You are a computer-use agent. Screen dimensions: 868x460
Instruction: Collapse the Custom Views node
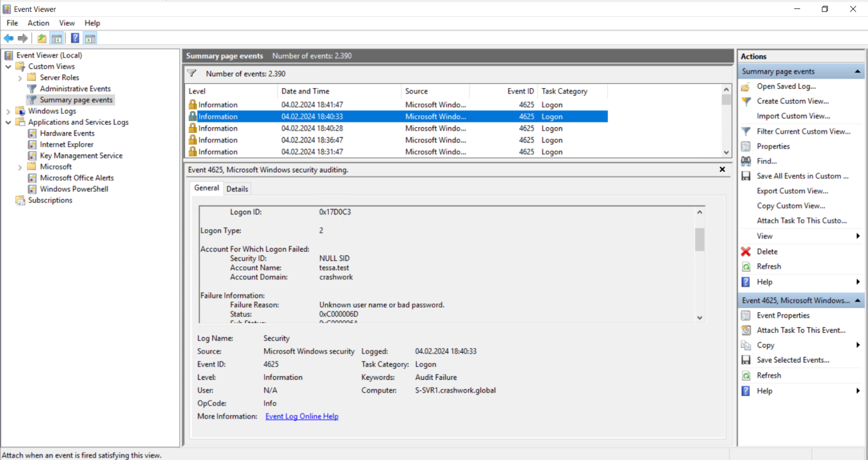pyautogui.click(x=8, y=66)
